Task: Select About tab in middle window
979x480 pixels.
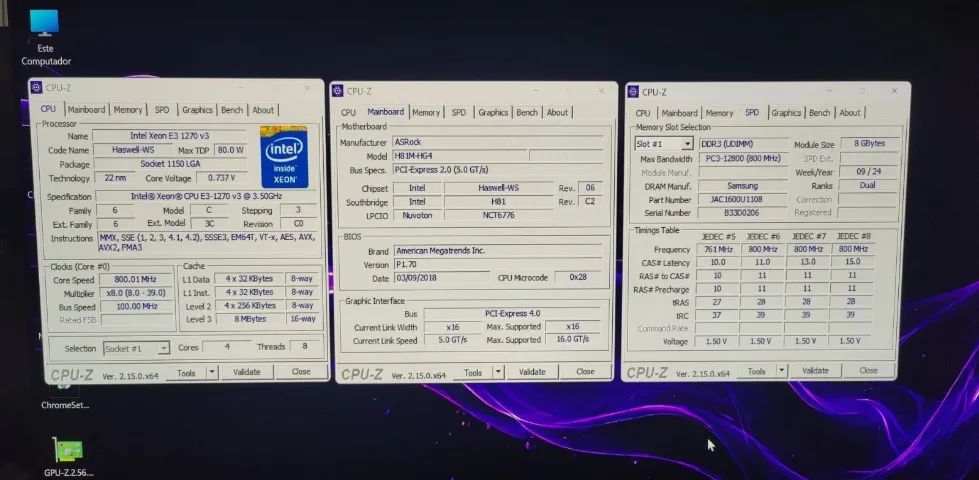Action: (x=558, y=112)
